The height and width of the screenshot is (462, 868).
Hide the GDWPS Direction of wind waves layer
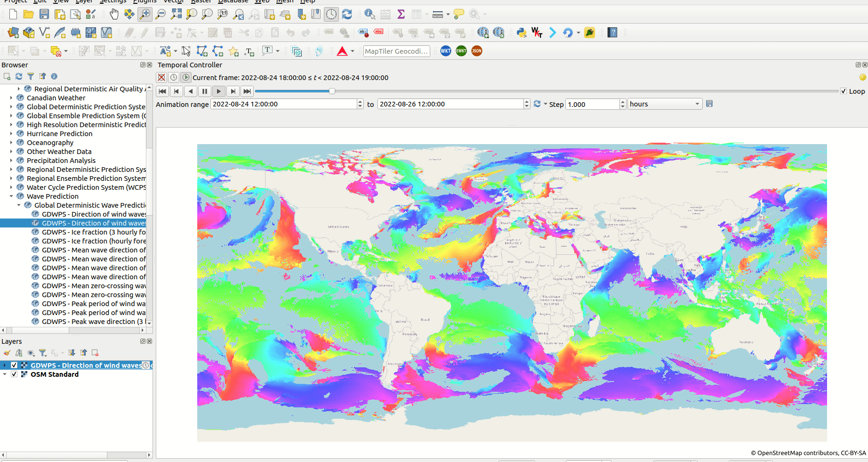click(14, 365)
